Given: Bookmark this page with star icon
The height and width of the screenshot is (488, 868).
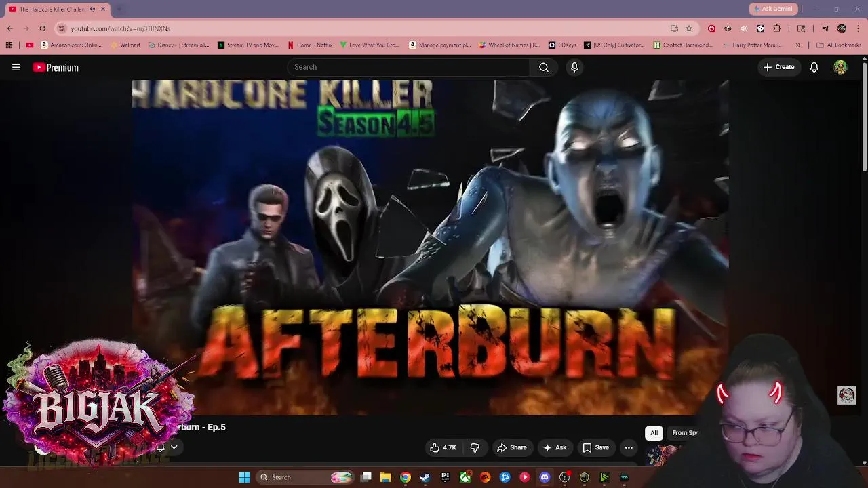Looking at the screenshot, I should point(689,28).
